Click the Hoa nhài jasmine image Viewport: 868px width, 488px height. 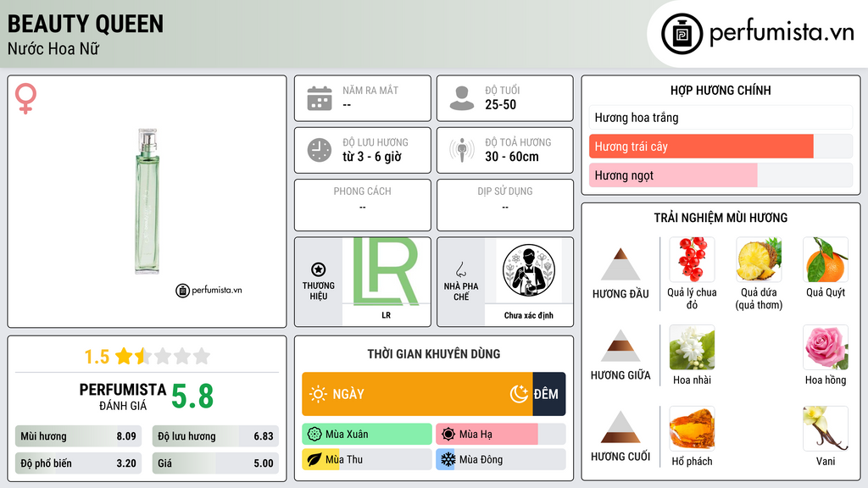692,347
